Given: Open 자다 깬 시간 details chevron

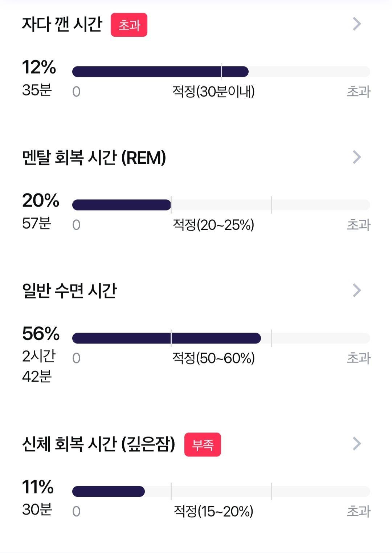Looking at the screenshot, I should [357, 24].
